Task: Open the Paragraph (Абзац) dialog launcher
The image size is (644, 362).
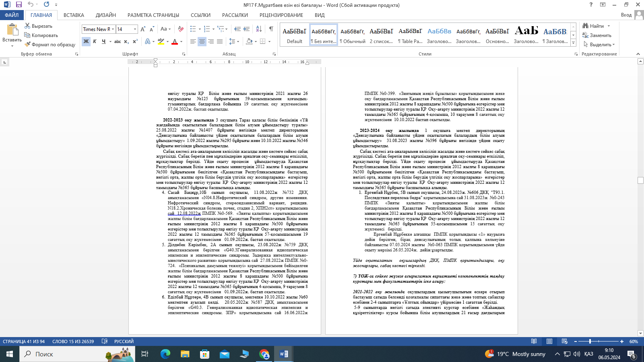Action: tap(275, 54)
